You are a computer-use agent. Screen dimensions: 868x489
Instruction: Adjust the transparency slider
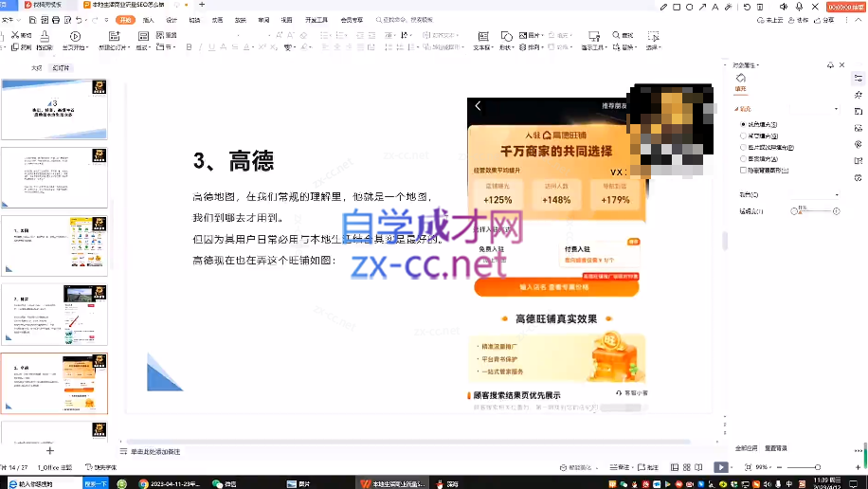[x=815, y=211]
